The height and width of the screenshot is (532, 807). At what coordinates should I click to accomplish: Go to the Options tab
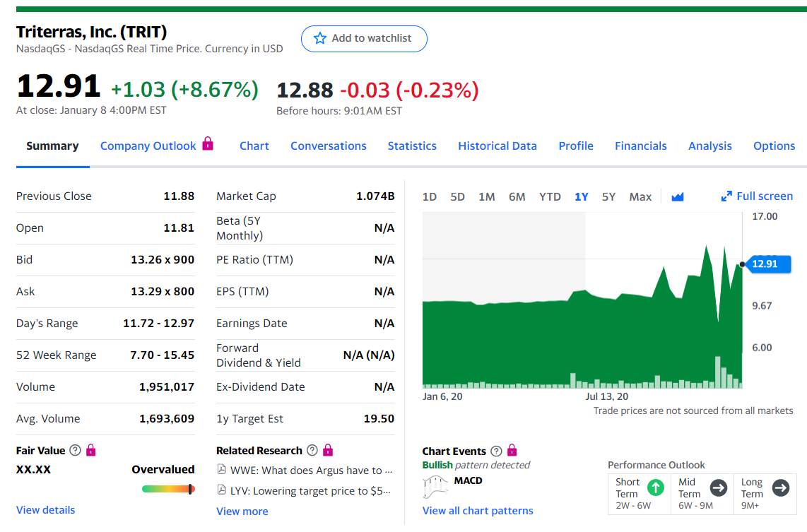(774, 146)
